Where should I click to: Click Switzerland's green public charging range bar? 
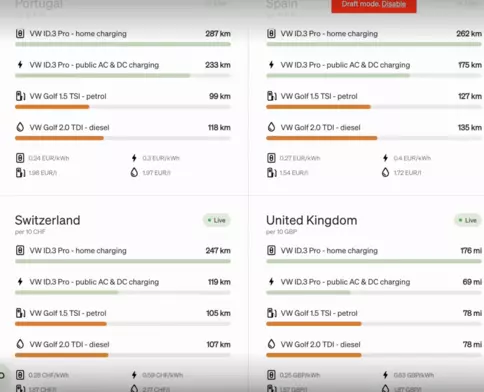[67, 293]
